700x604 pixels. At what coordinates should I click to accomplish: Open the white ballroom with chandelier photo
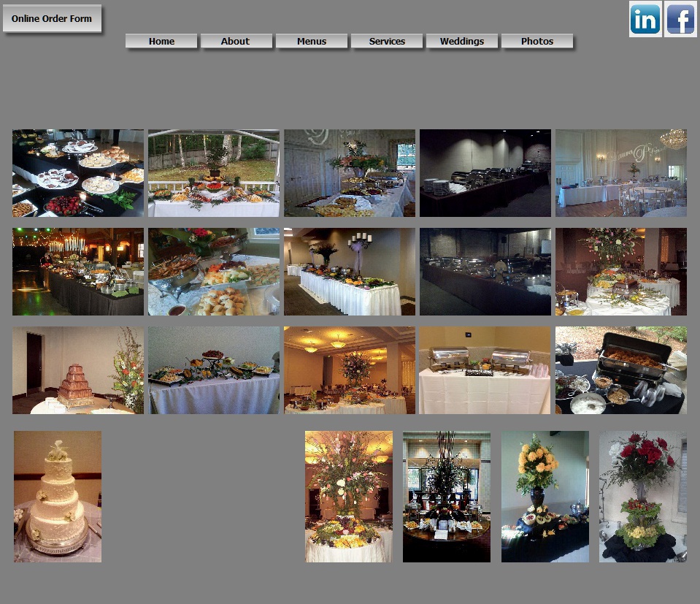[620, 173]
